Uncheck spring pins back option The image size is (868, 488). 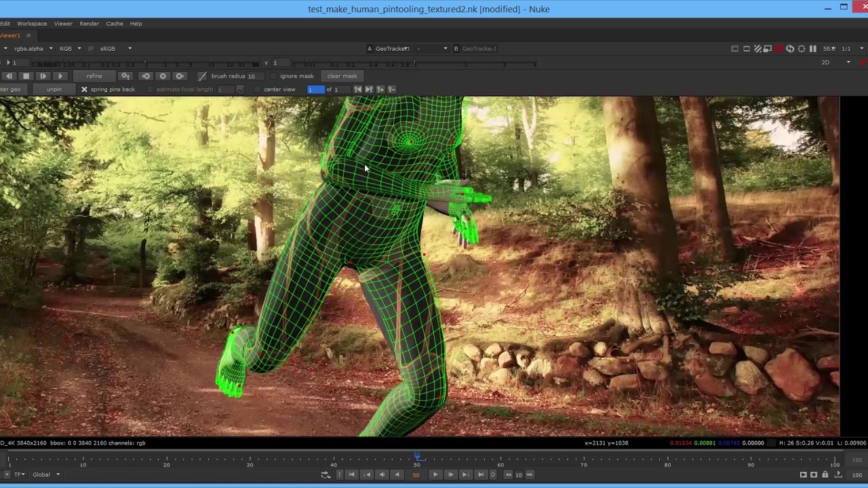point(84,89)
